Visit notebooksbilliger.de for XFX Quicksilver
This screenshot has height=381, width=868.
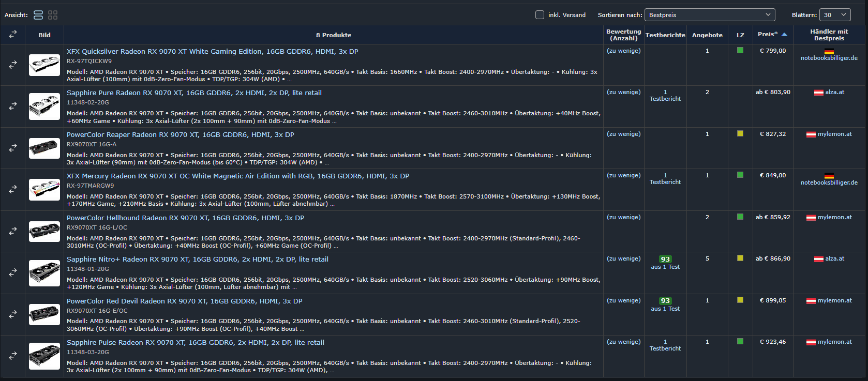pyautogui.click(x=829, y=58)
